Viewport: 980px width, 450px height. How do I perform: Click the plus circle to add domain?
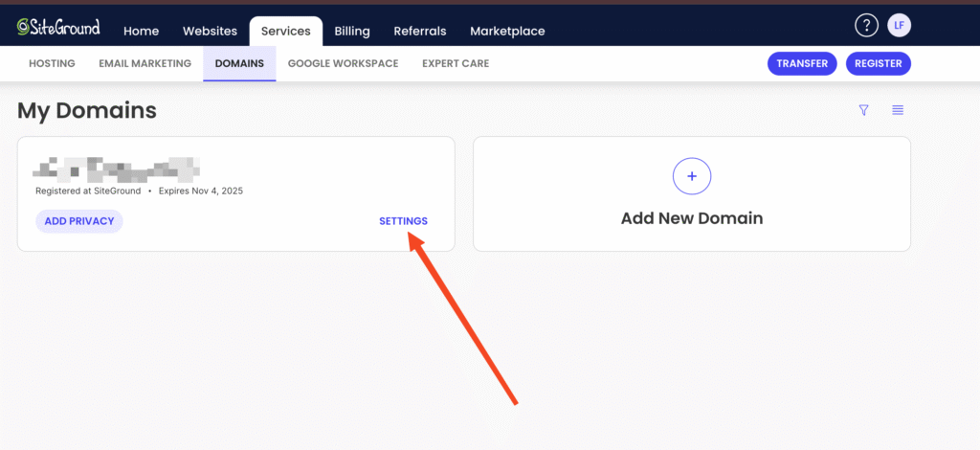click(691, 176)
